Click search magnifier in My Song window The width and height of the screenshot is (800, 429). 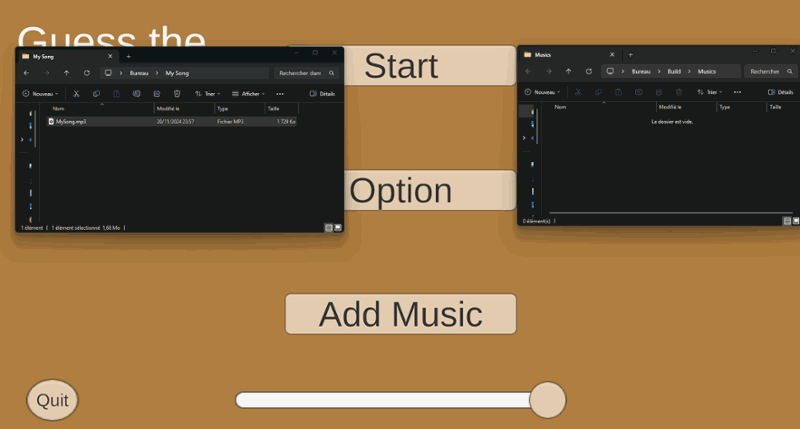[332, 73]
